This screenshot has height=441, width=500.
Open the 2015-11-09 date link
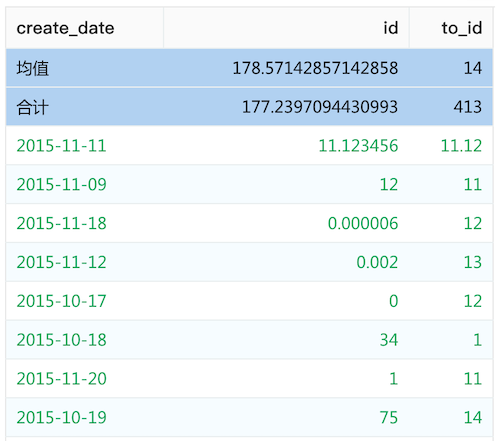tap(62, 185)
